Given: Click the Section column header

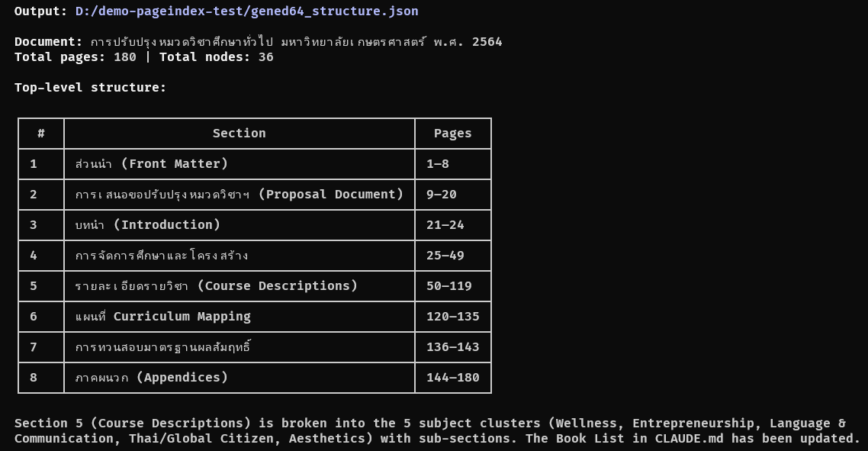Looking at the screenshot, I should pos(239,134).
